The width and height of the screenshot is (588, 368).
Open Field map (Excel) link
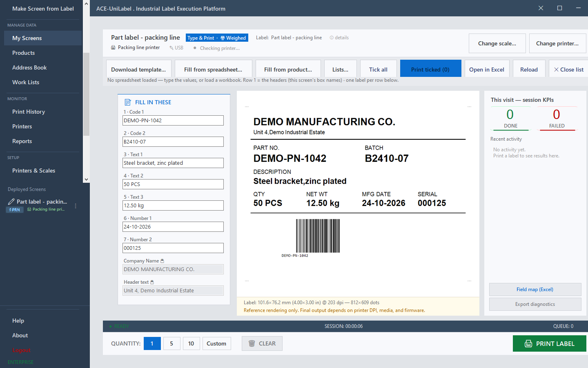coord(535,289)
